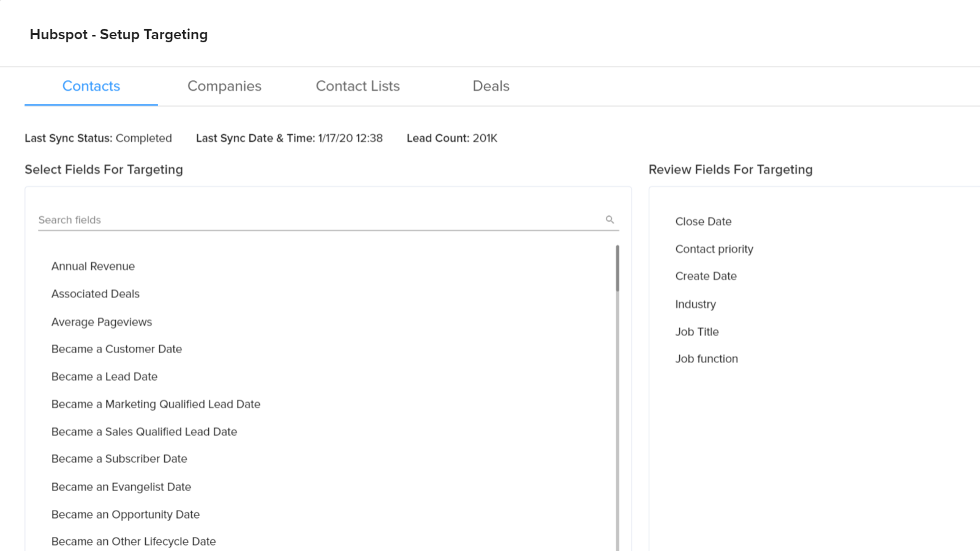Click the search magnifier icon in fields panel
This screenshot has width=980, height=551.
(x=609, y=219)
